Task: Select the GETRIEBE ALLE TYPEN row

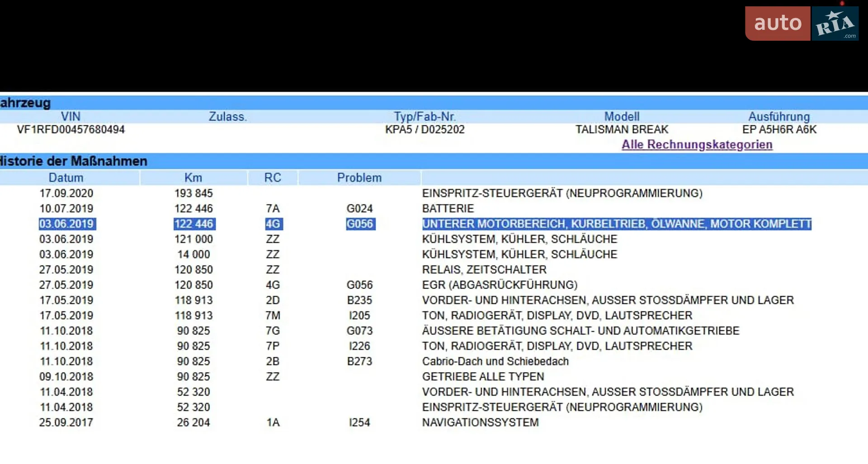Action: 483,377
